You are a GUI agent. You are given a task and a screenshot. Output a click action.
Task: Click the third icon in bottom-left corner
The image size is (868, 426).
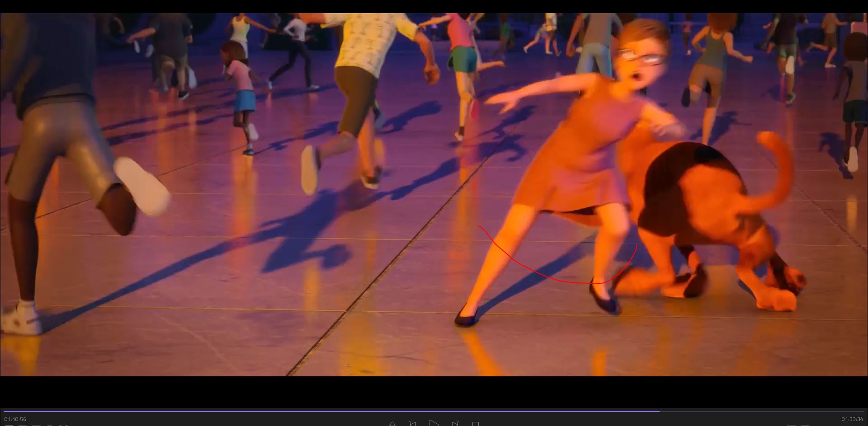[x=36, y=425]
